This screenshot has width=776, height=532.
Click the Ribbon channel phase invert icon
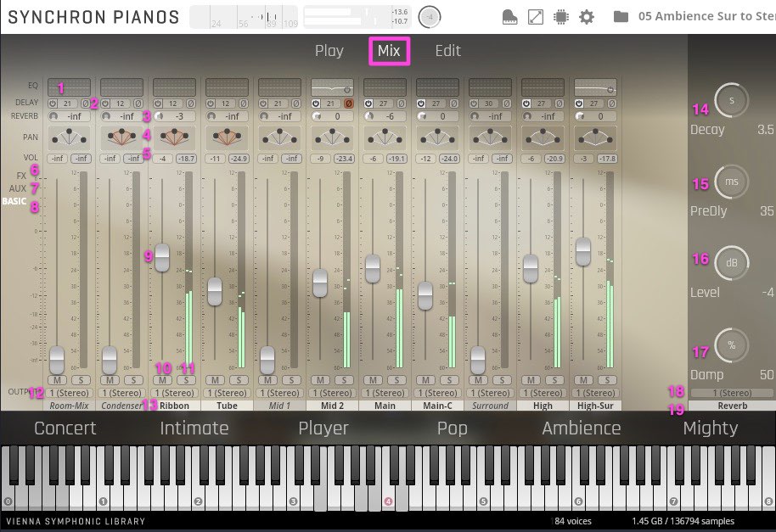pyautogui.click(x=190, y=104)
